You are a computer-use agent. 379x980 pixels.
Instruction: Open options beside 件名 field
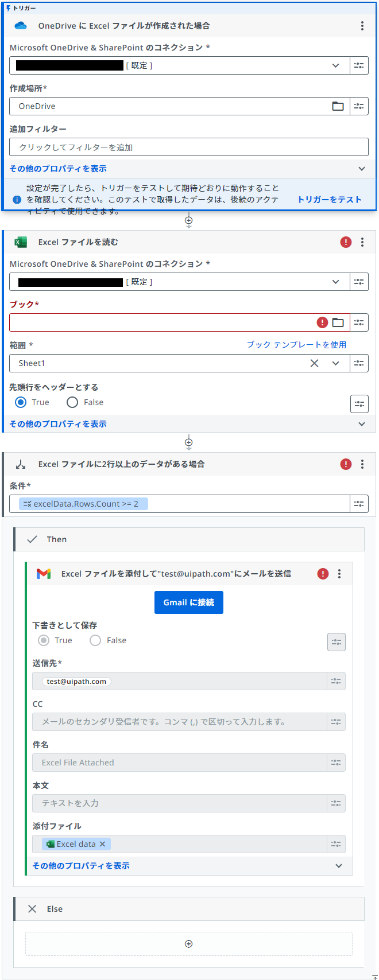pyautogui.click(x=337, y=763)
